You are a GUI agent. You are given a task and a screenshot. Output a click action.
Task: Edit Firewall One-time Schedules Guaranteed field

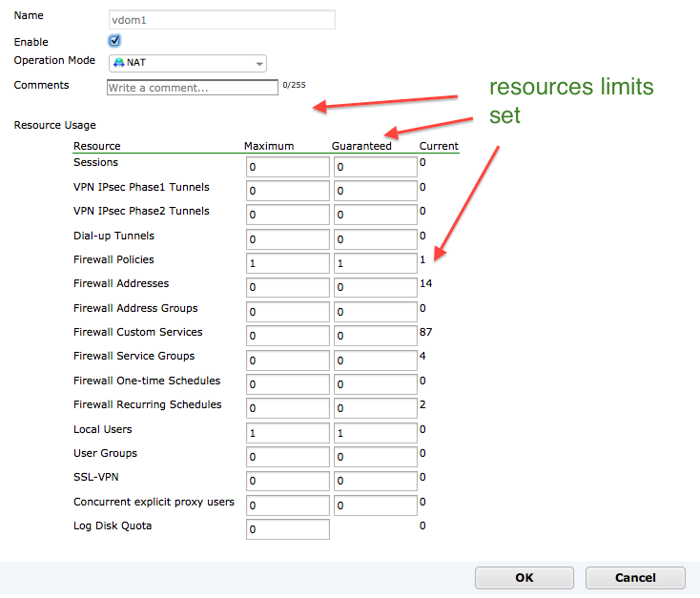point(376,384)
